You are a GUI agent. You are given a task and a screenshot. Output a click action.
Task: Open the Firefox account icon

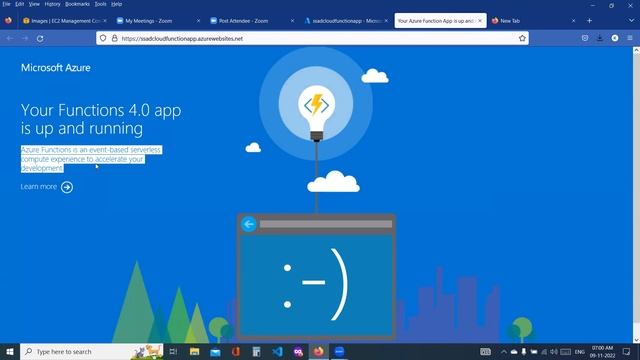tap(615, 38)
